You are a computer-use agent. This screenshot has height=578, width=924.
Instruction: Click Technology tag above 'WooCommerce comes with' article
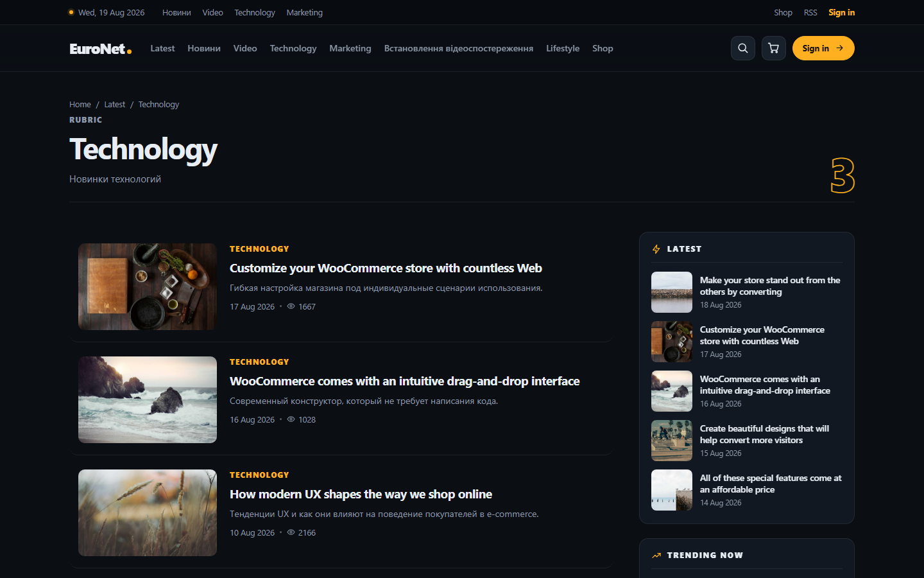pyautogui.click(x=259, y=362)
